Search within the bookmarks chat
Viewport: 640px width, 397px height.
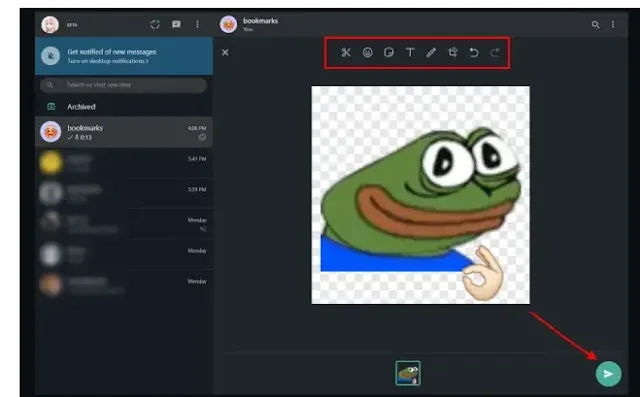pos(596,24)
